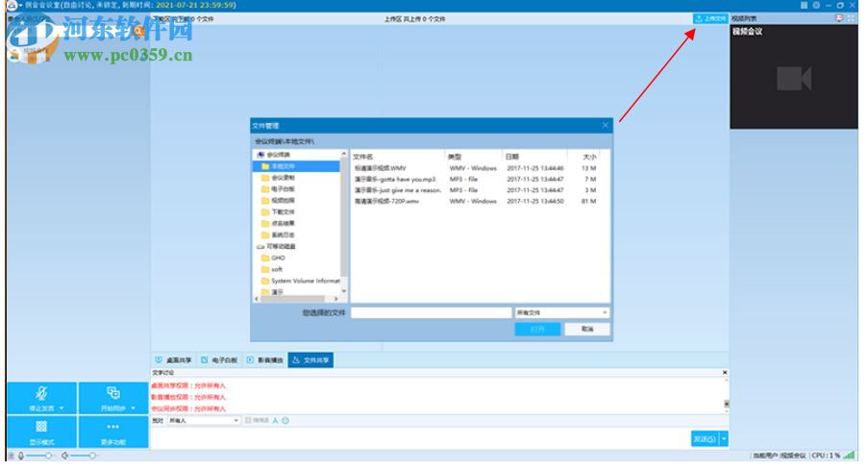Viewport: 868px width, 470px height.
Task: Select the video conference camera thumbnail
Action: (x=794, y=77)
